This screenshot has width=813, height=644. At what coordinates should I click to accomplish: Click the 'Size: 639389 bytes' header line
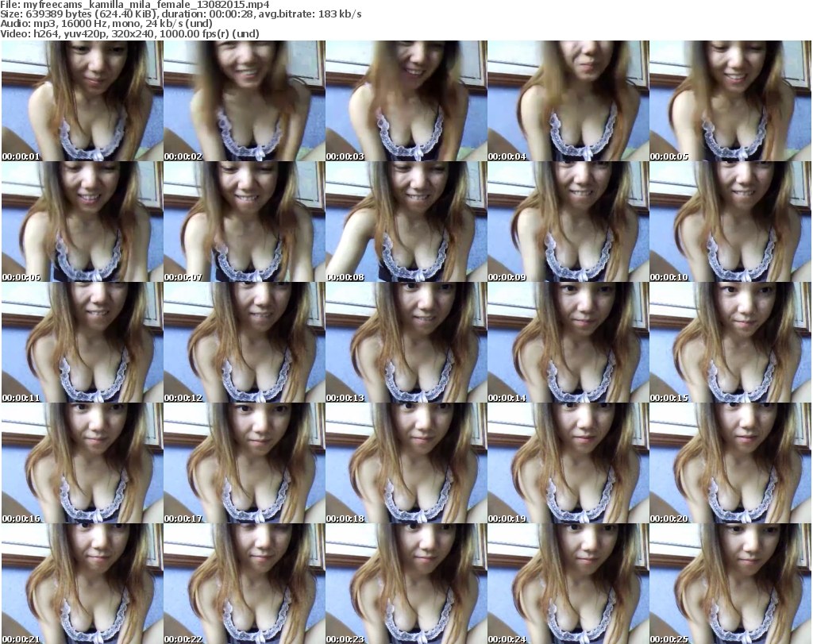tap(181, 14)
